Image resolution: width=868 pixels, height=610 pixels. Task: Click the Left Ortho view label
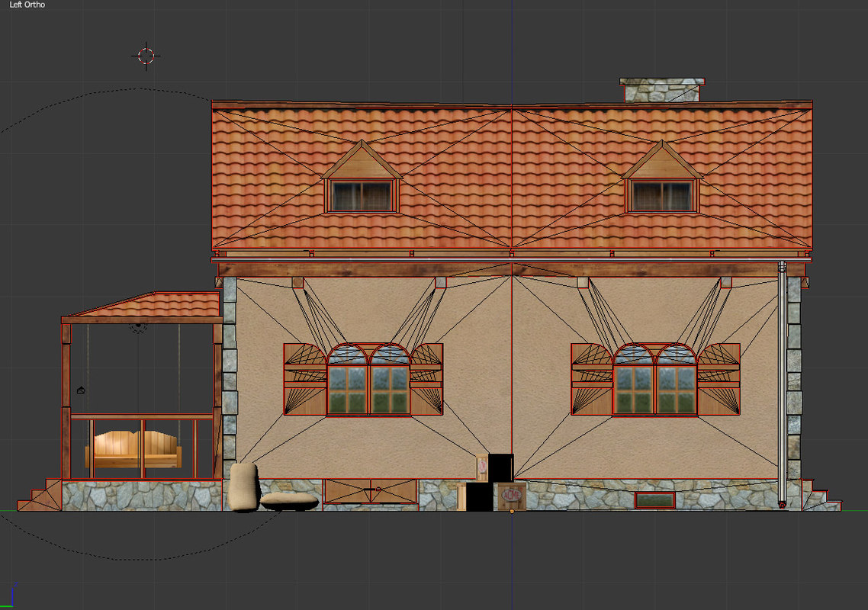pyautogui.click(x=27, y=5)
